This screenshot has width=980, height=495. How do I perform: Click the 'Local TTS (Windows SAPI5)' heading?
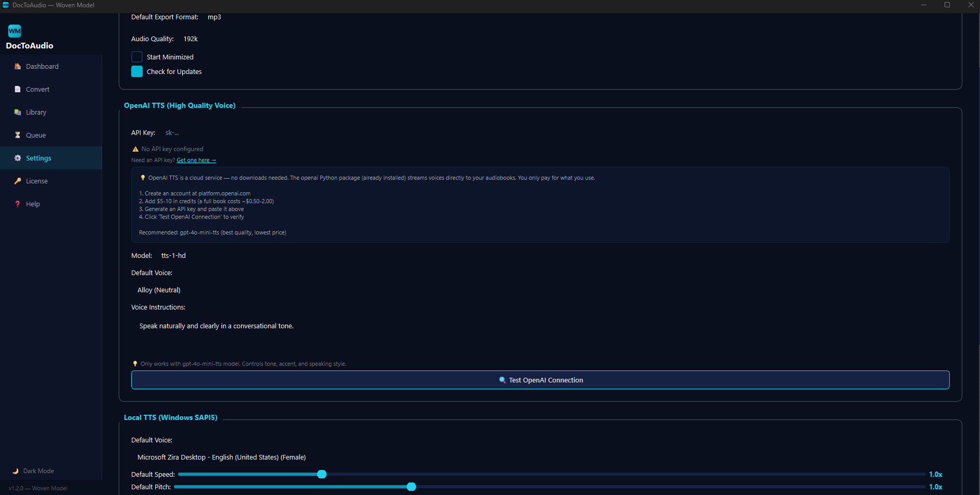point(171,417)
